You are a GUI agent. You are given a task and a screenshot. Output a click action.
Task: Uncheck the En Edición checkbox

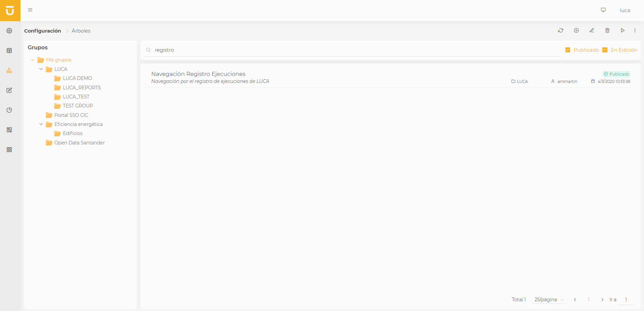click(x=605, y=50)
